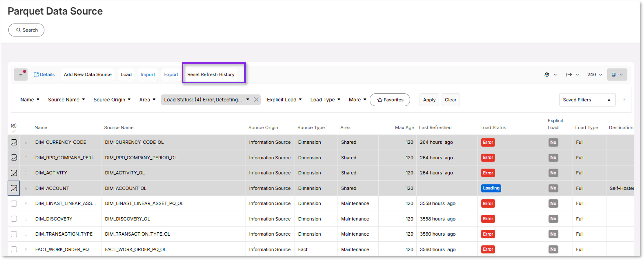Click Add New Data Source

tap(88, 75)
